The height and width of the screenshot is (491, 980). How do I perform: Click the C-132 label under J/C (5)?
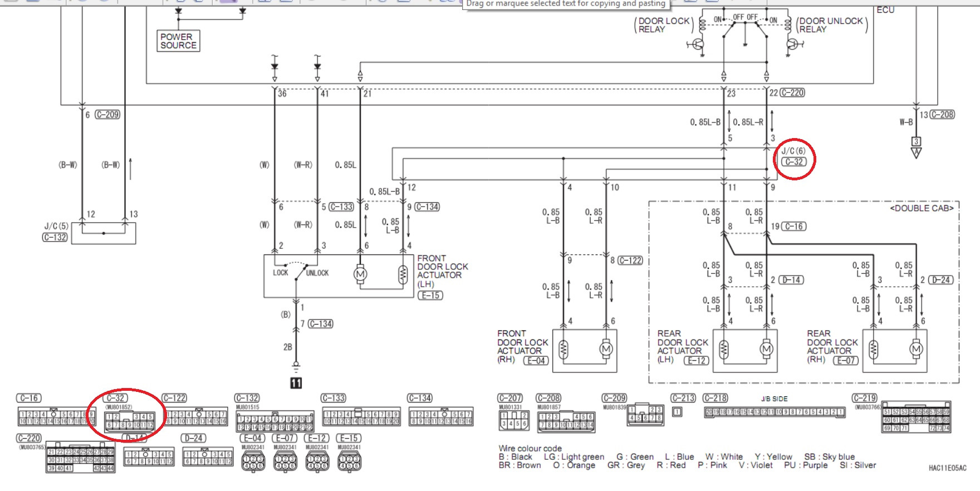[x=55, y=237]
